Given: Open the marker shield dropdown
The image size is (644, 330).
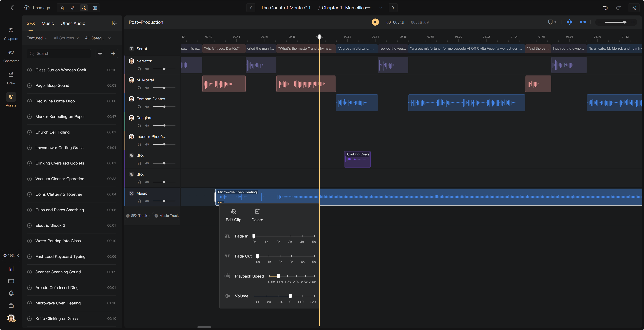Looking at the screenshot, I should (x=552, y=22).
